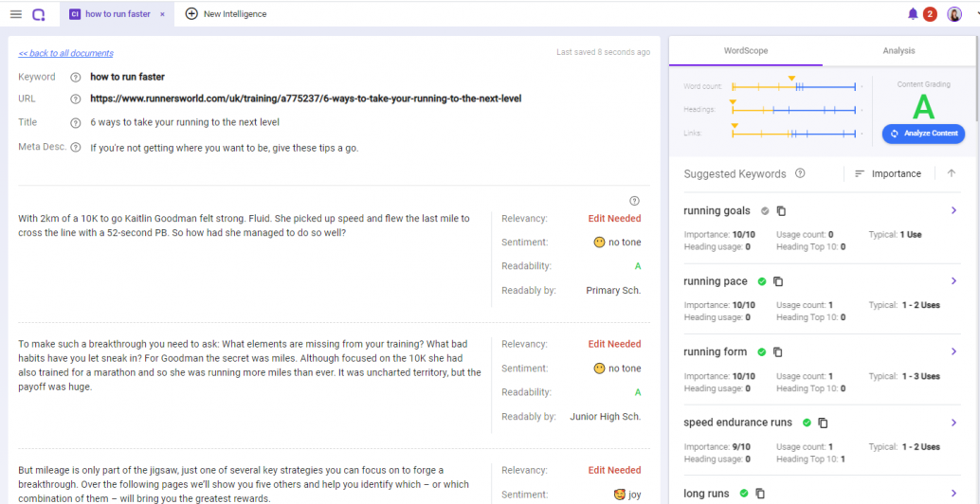Click the plus icon beside New Intelligence
The width and height of the screenshot is (980, 504).
point(191,14)
